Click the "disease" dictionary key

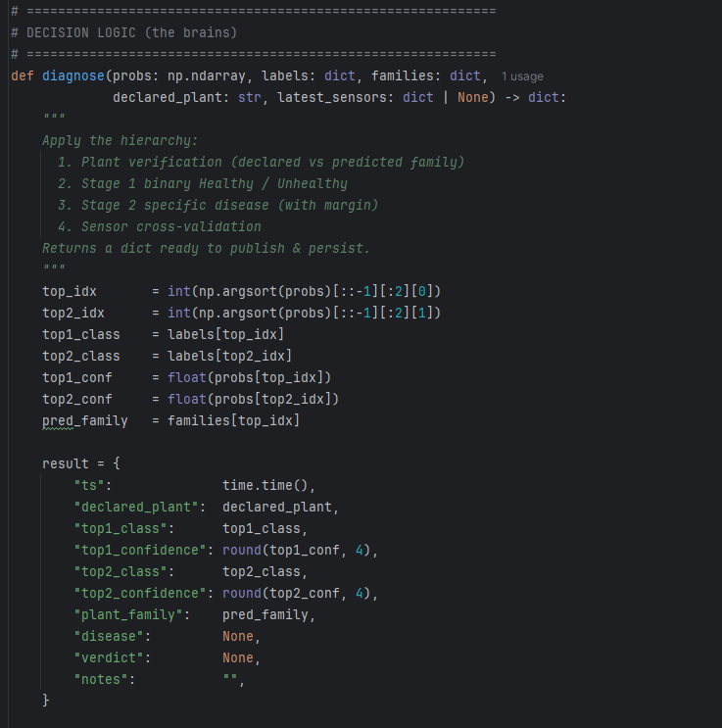click(x=109, y=636)
